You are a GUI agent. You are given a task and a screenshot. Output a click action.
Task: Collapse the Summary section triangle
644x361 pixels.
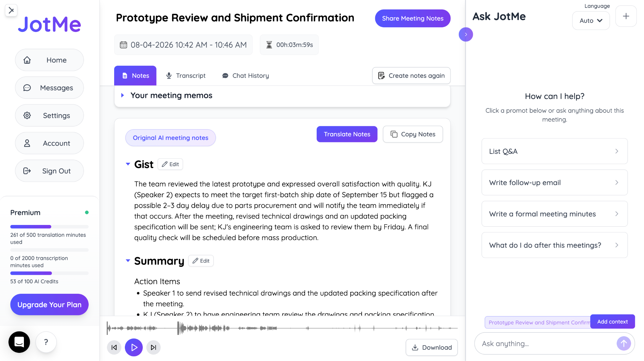(x=128, y=260)
